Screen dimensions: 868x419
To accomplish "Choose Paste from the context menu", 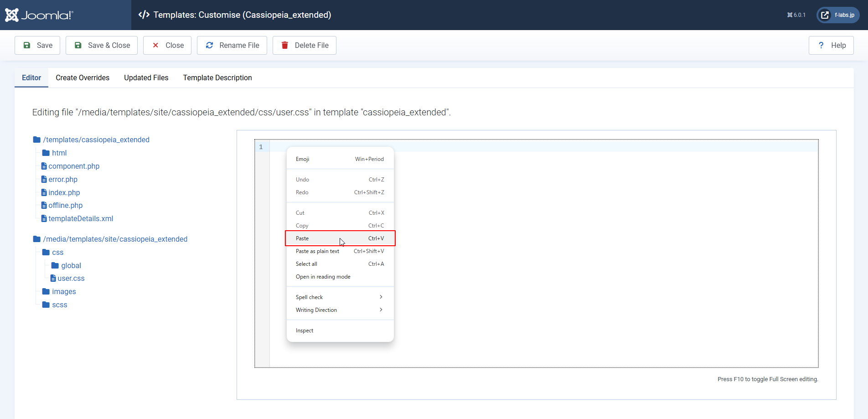I will 302,238.
